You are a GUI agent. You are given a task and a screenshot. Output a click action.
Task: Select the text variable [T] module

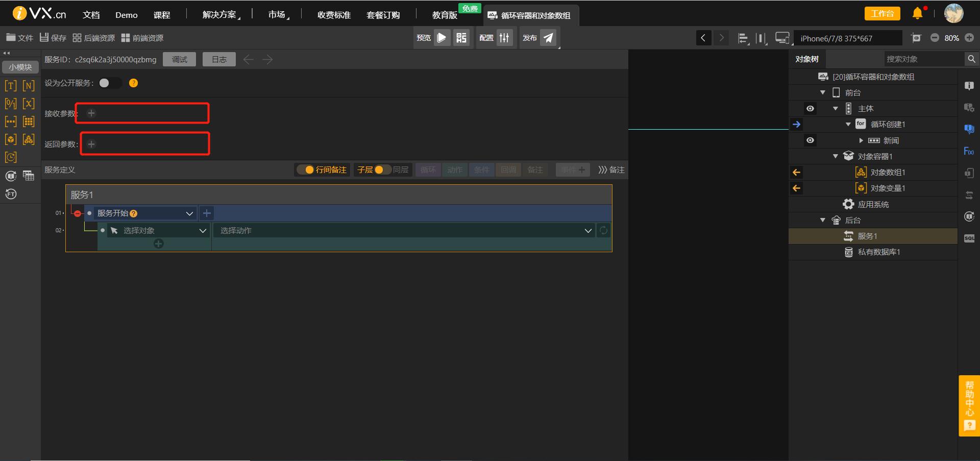point(11,85)
